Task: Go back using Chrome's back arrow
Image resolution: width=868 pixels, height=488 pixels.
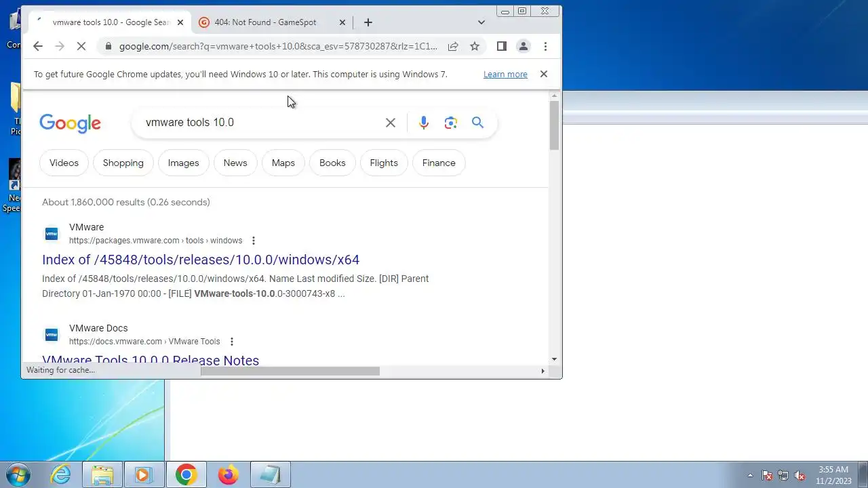Action: tap(38, 46)
